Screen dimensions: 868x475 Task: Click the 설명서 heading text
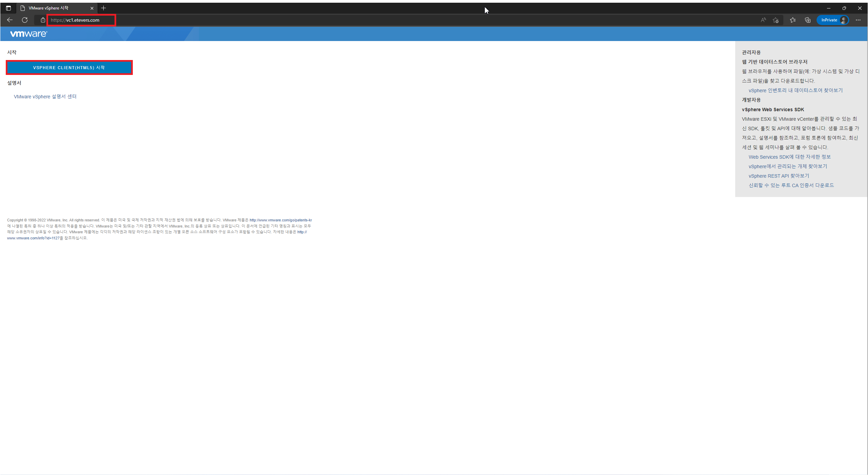[x=14, y=83]
